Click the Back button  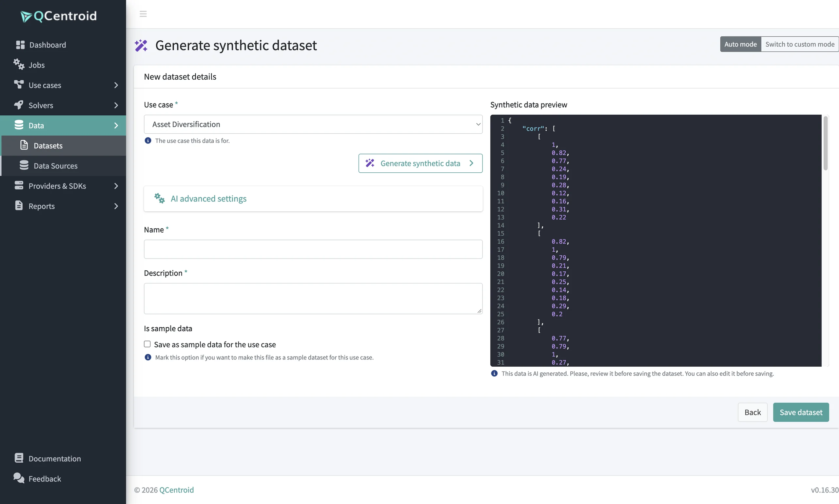[752, 412]
